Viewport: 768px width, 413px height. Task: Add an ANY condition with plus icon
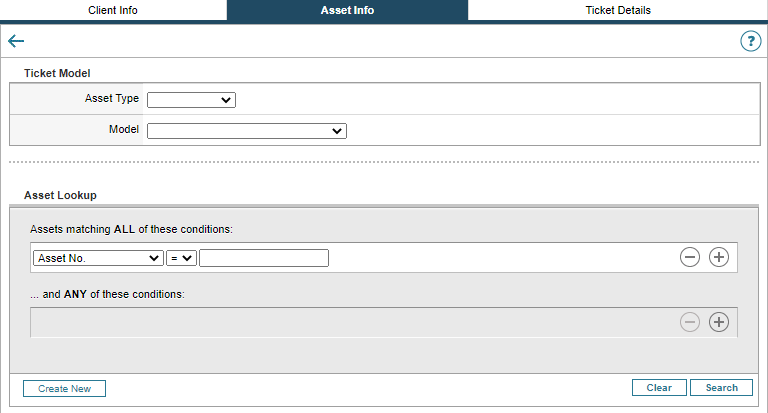click(x=719, y=322)
